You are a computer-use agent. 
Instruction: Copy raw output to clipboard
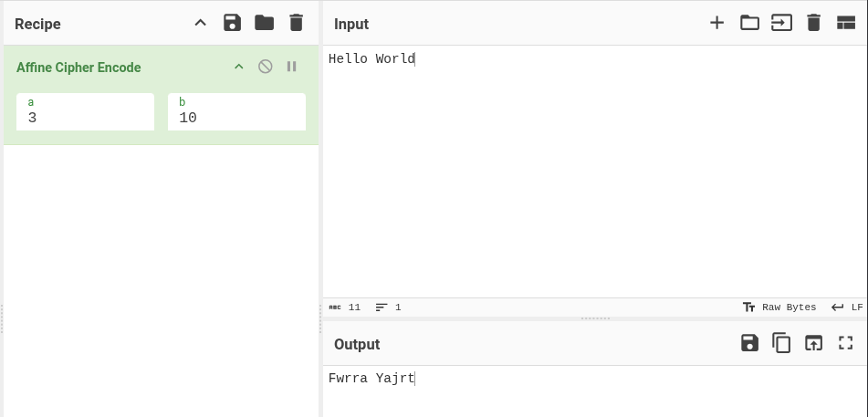(781, 343)
